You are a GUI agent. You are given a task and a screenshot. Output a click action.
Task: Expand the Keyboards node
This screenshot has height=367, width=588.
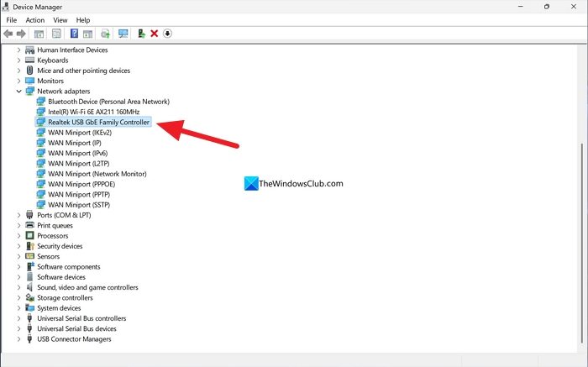[x=18, y=60]
